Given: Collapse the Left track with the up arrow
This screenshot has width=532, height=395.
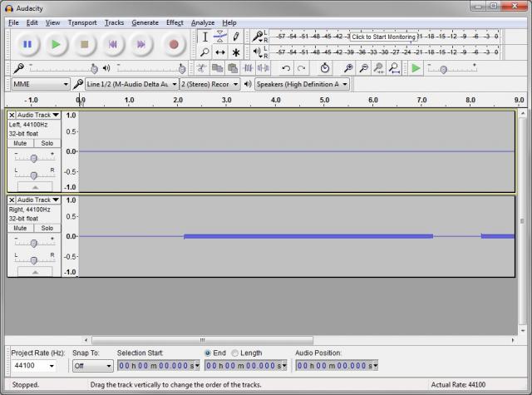Looking at the screenshot, I should 35,187.
